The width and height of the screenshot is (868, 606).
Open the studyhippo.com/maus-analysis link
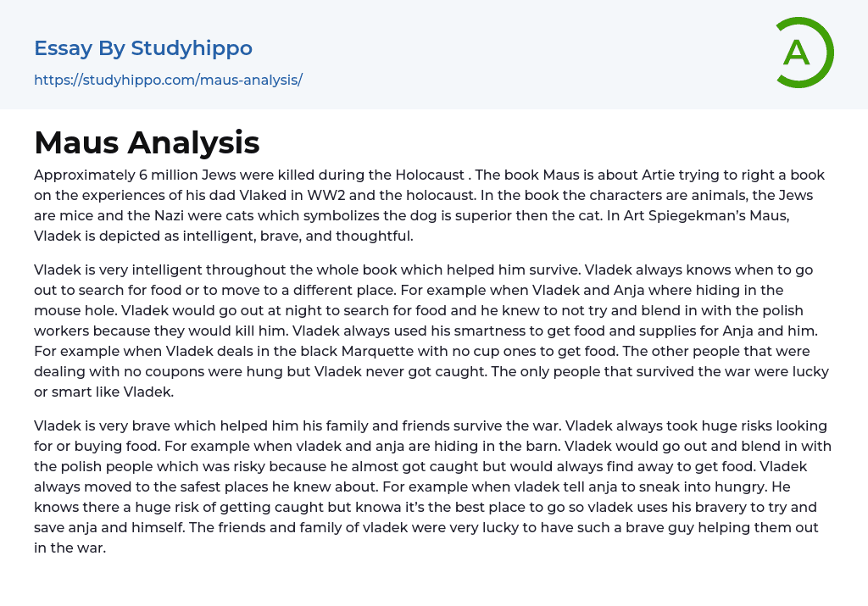coord(168,80)
